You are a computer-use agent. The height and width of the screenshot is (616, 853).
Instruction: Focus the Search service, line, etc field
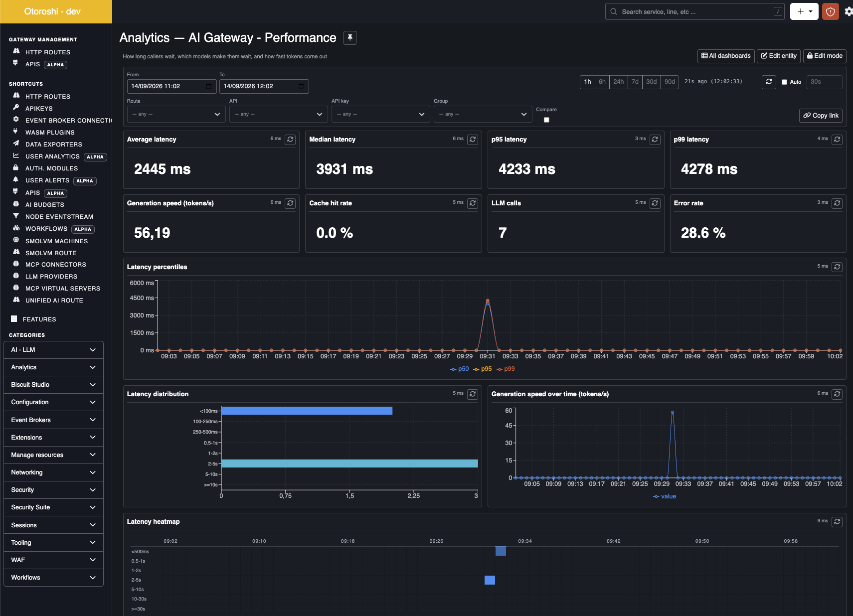click(695, 11)
